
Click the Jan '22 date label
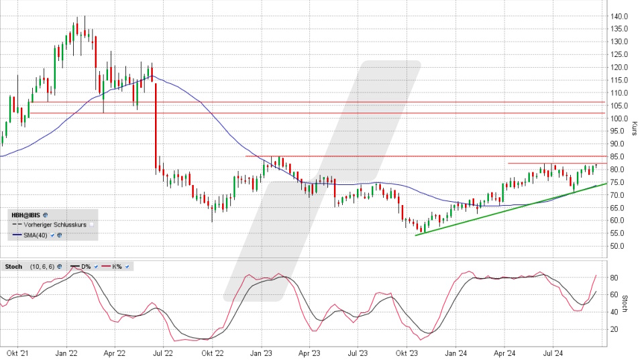pyautogui.click(x=66, y=353)
